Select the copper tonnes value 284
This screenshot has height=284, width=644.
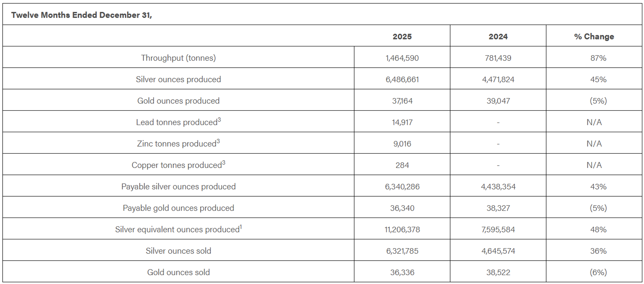point(402,165)
